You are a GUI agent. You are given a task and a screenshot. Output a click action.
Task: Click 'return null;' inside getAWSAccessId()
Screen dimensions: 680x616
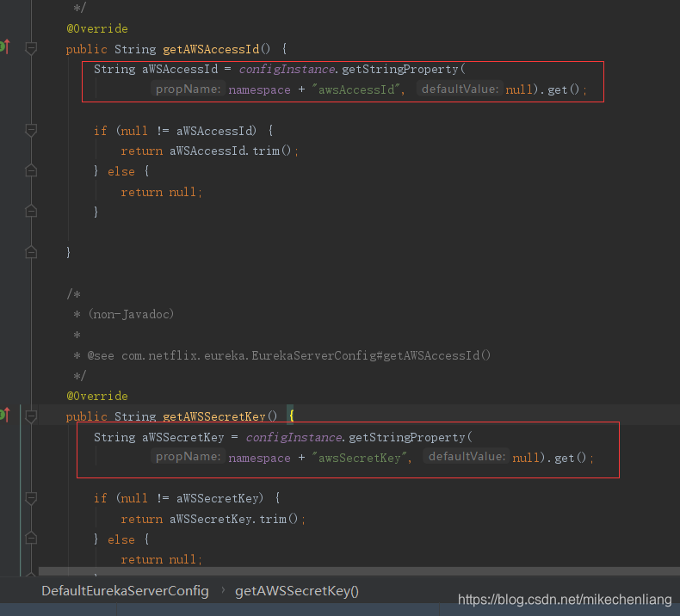(x=161, y=192)
